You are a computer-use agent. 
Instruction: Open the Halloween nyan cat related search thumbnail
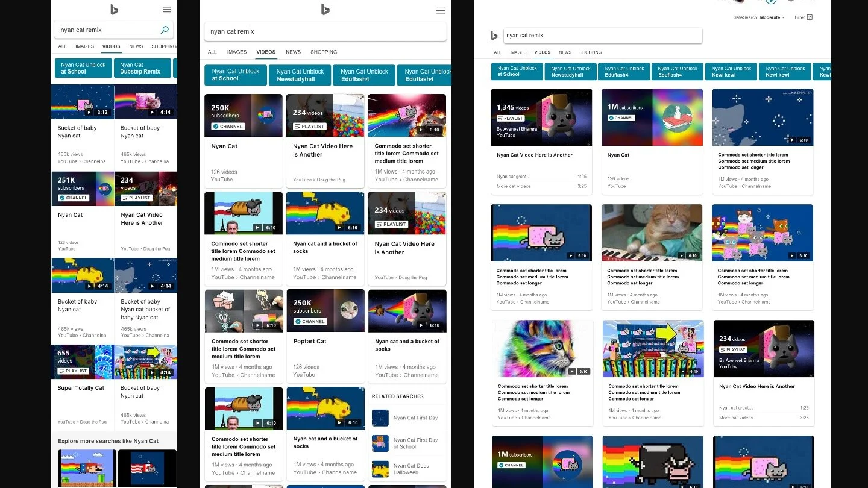pos(380,469)
